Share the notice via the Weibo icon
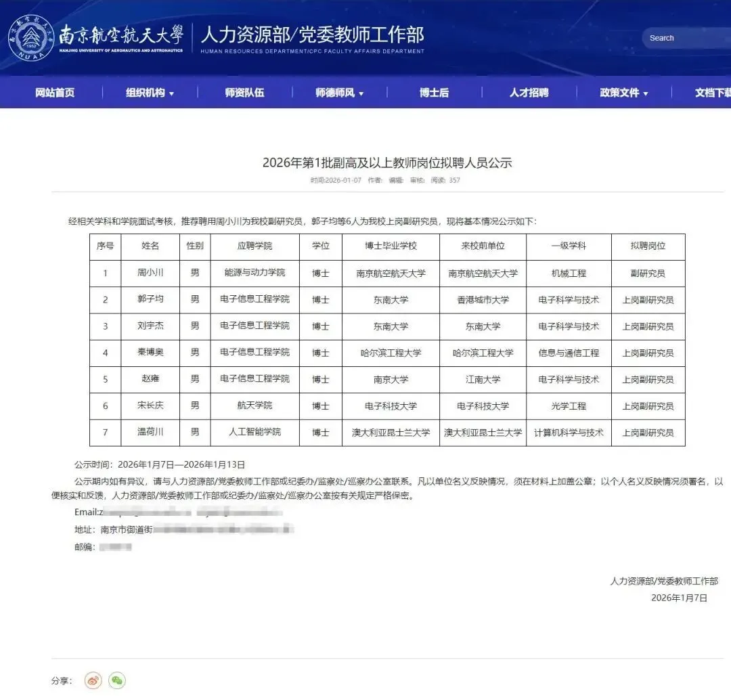Screen dimensions: 731x700 93,680
